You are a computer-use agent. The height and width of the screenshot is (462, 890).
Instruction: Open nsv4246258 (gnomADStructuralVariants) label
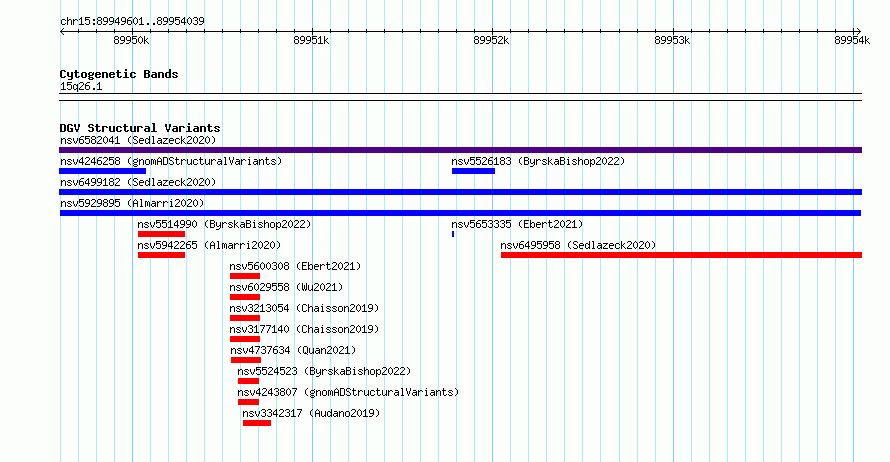pos(171,161)
